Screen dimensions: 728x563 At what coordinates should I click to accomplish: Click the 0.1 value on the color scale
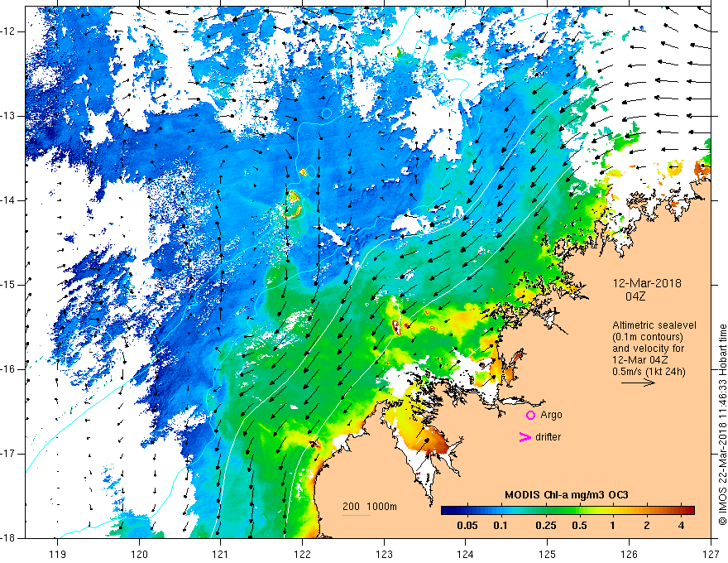500,526
